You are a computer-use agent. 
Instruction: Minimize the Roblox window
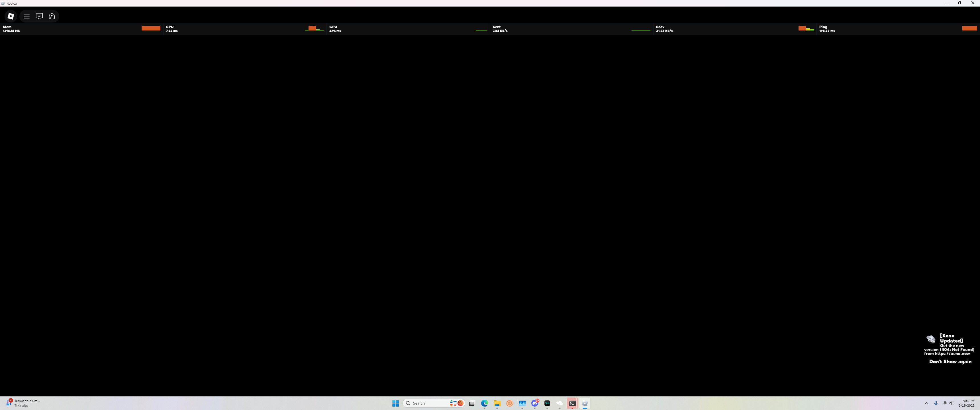pos(947,3)
